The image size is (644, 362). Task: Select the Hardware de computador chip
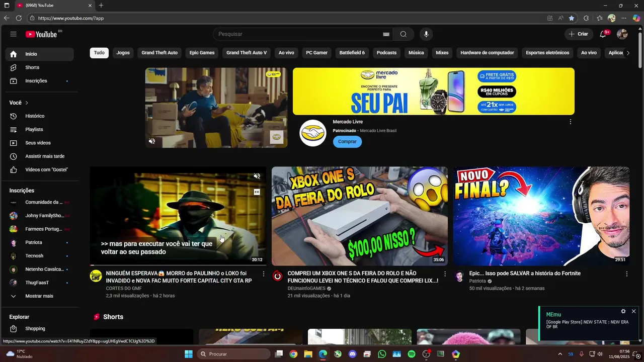pos(487,53)
